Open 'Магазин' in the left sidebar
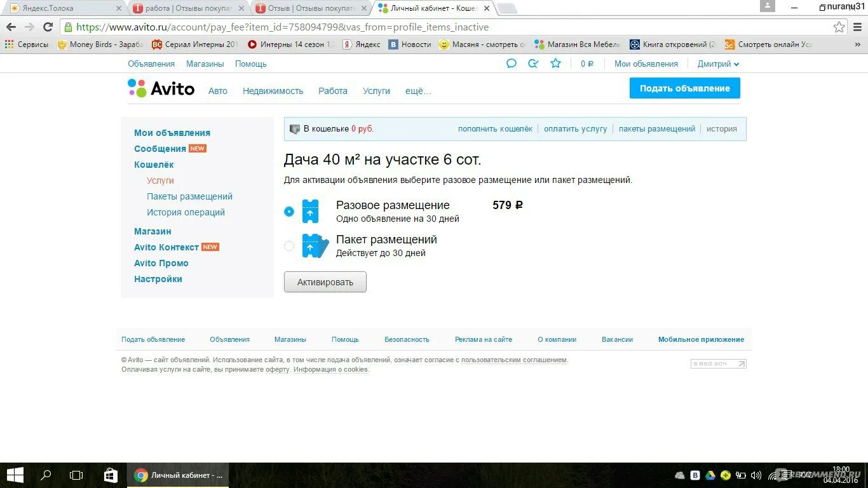This screenshot has width=868, height=488. [153, 231]
